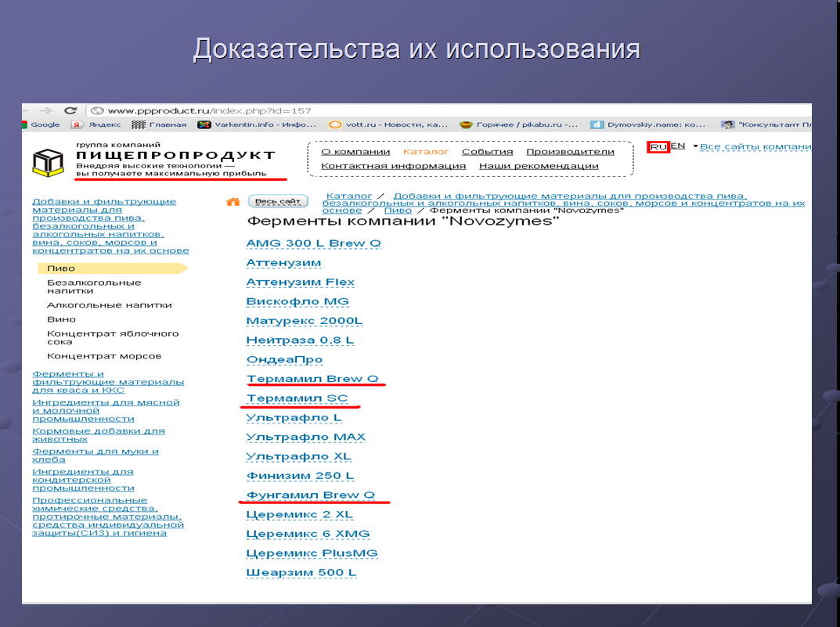Open the Контактная информация menu item
This screenshot has height=627, width=840.
tap(393, 166)
